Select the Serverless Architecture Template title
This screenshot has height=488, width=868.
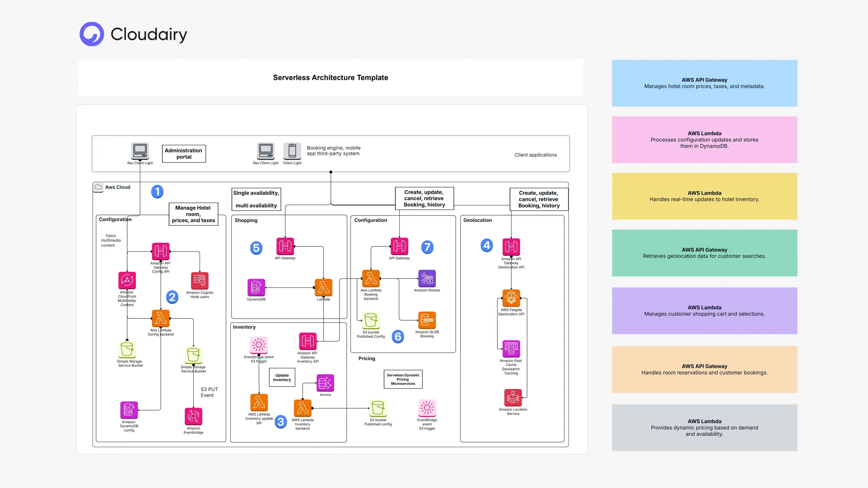330,77
